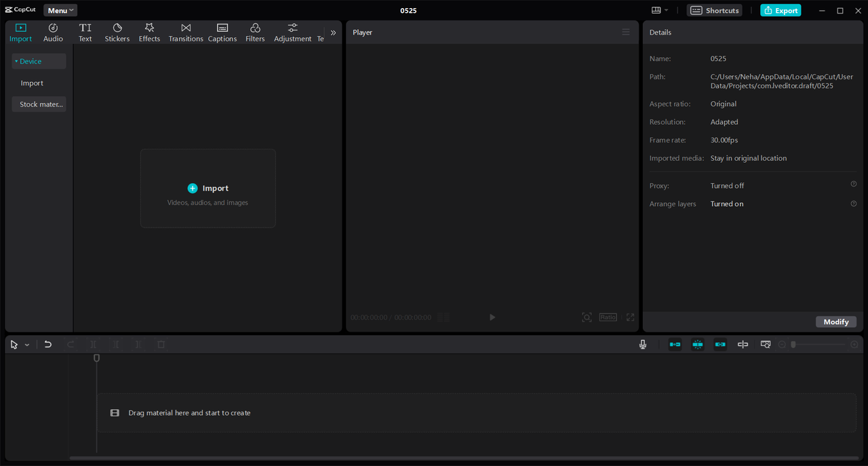Toggle auto snapping
Viewport: 868px width, 466px height.
pos(698,345)
